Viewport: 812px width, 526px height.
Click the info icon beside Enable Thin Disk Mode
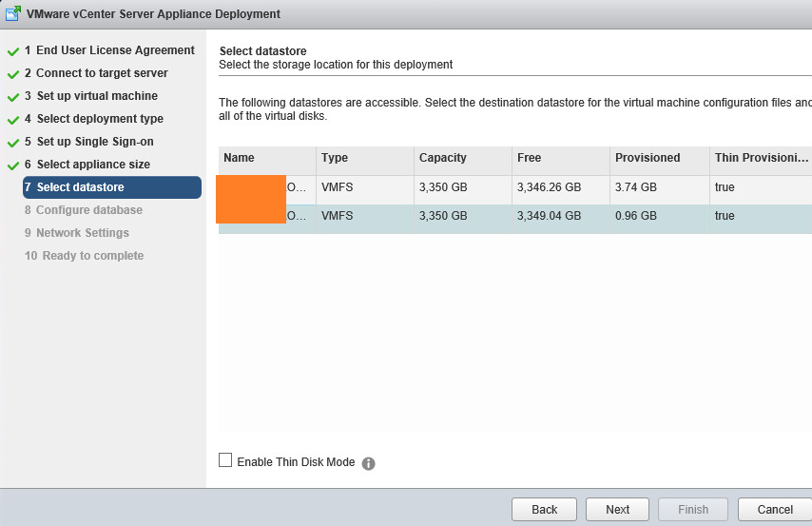coord(368,463)
